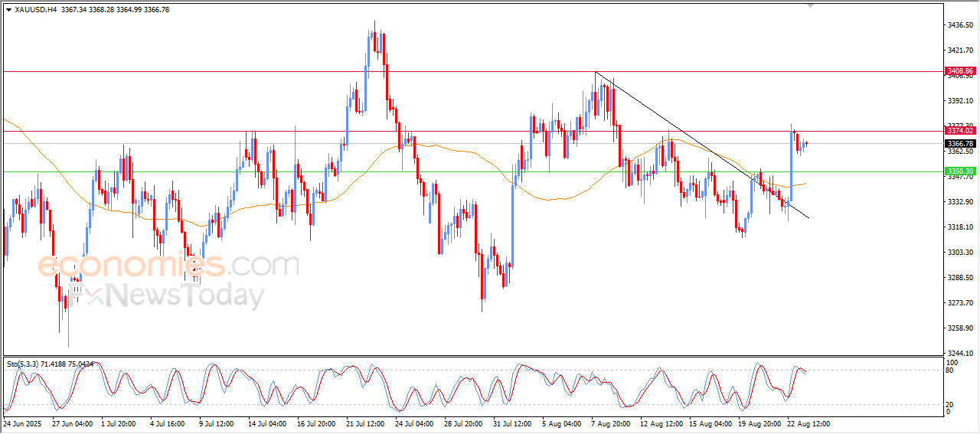Click the 3258.90 value on price axis
The height and width of the screenshot is (434, 980).
(960, 328)
